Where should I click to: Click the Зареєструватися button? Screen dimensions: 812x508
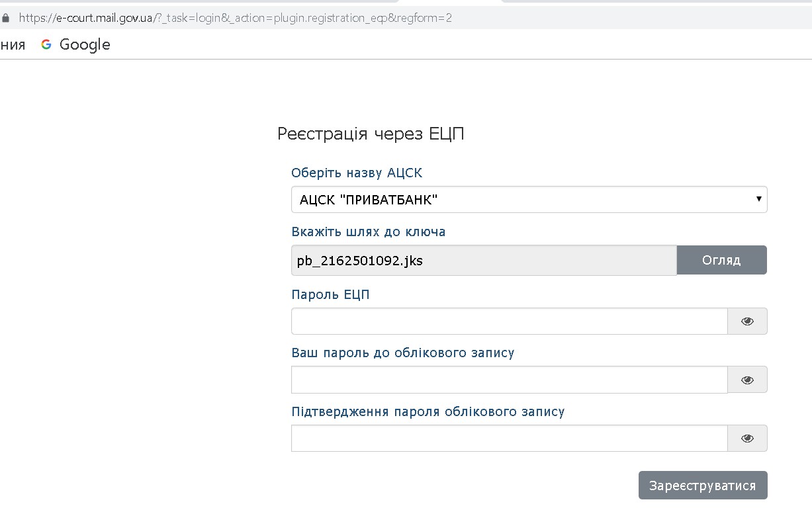click(x=703, y=486)
